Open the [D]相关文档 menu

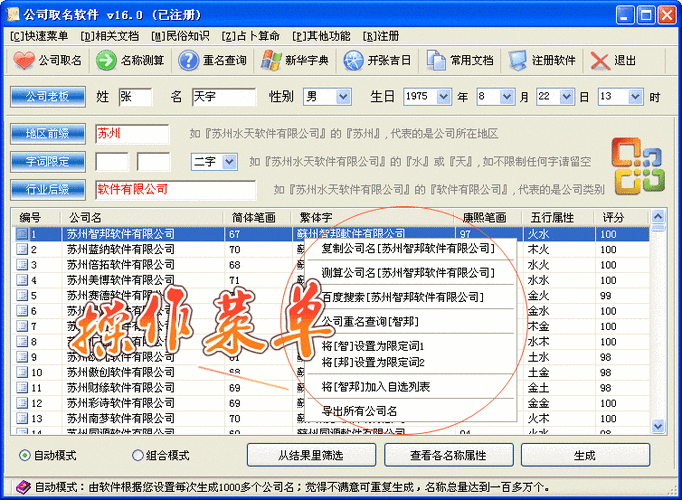[110, 36]
